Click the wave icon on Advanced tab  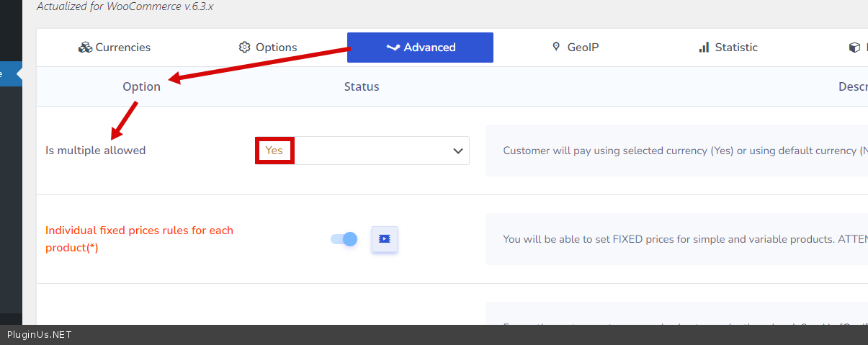tap(393, 48)
